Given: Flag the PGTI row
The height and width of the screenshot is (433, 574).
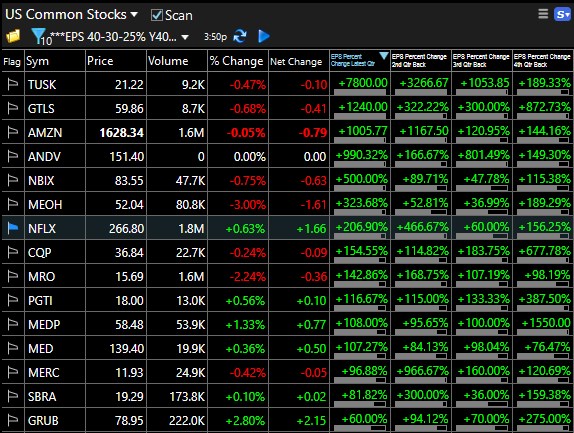Looking at the screenshot, I should (x=13, y=301).
